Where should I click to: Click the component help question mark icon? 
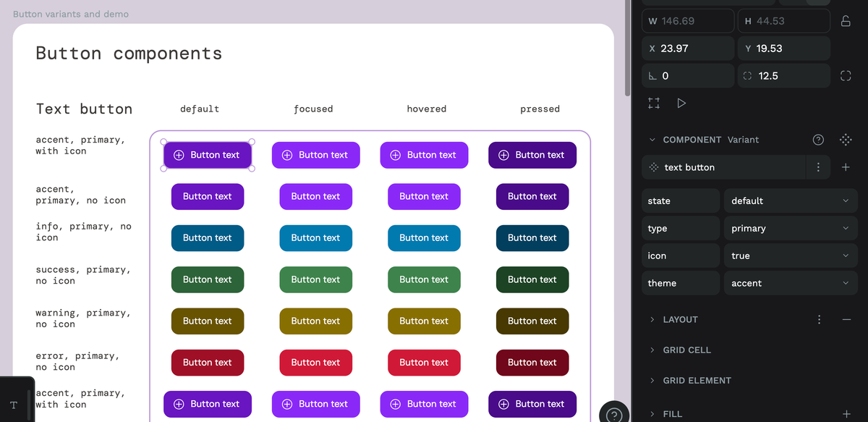pyautogui.click(x=817, y=140)
